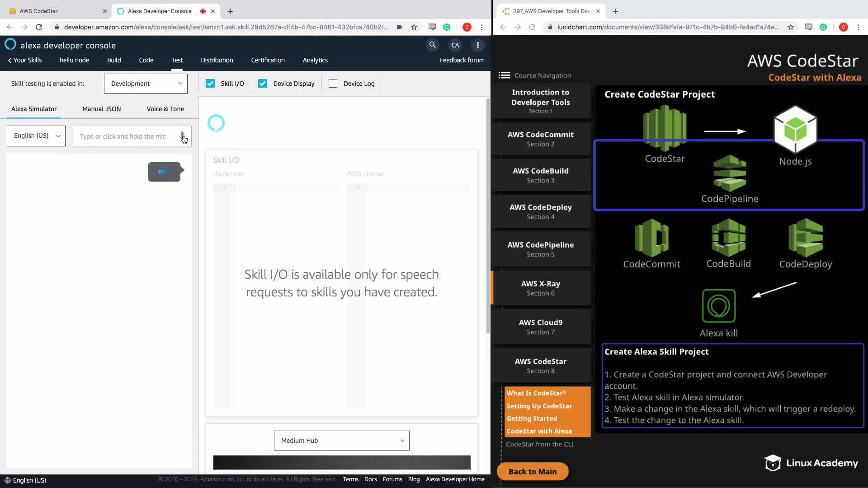Click the microphone icon in simulator input
This screenshot has height=488, width=868.
pyautogui.click(x=182, y=136)
